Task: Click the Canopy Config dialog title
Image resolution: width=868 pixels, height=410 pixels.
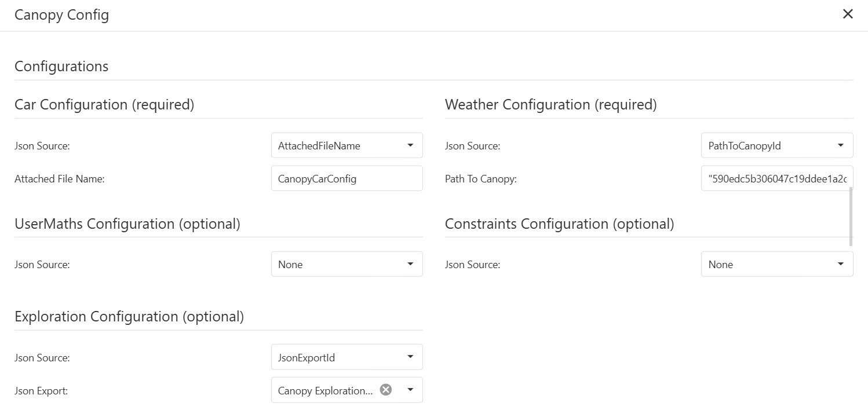Action: tap(61, 15)
